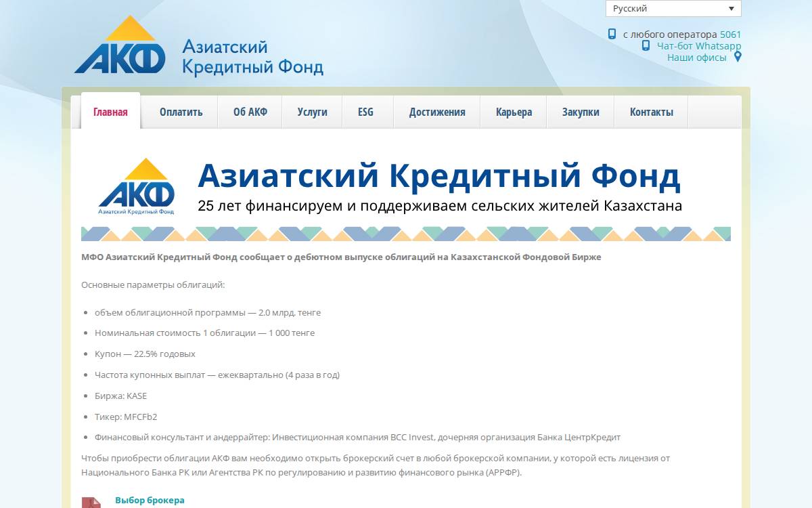The width and height of the screenshot is (812, 508).
Task: Click the 'Купон — 22.5% годовых' list item
Action: tap(145, 354)
